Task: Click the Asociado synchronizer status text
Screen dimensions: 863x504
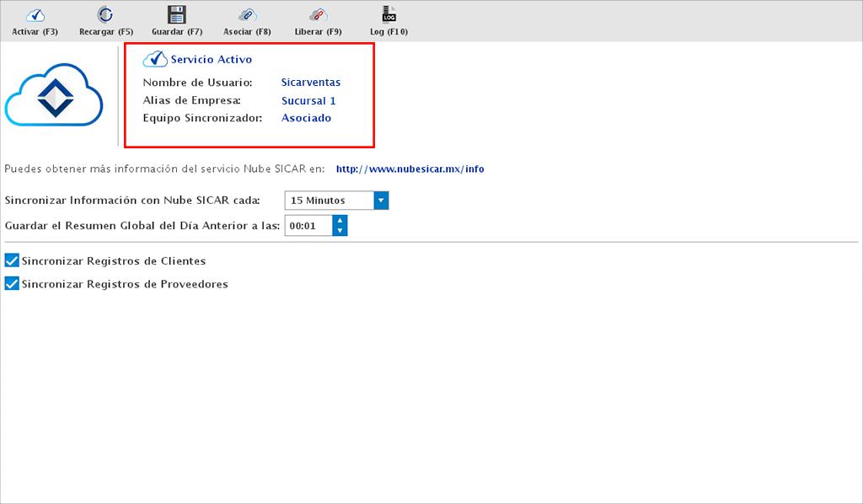Action: pyautogui.click(x=306, y=118)
